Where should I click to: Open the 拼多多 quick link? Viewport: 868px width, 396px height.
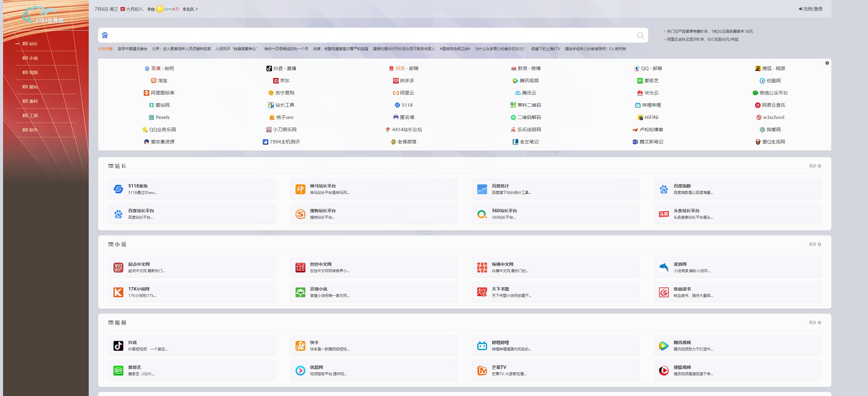(x=403, y=80)
